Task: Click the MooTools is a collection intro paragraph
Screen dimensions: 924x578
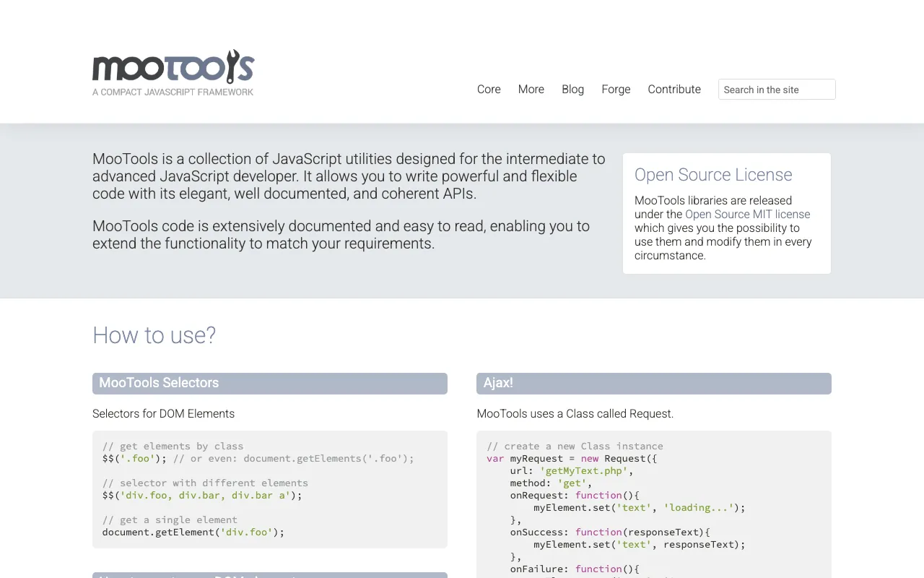Action: [x=349, y=176]
